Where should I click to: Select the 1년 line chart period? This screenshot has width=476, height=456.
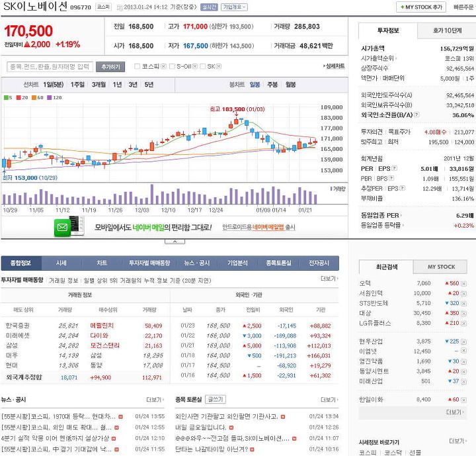tap(117, 85)
